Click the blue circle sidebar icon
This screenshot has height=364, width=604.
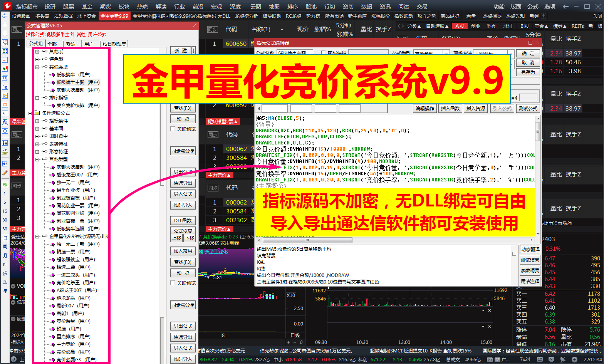tap(5, 131)
